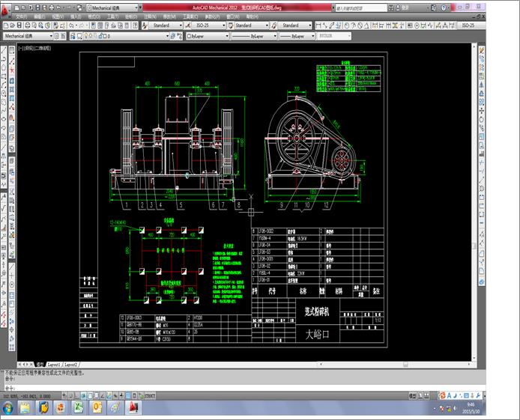Viewport: 520px width, 420px height.
Task: Select the Line tool in the draw toolbar
Action: tap(4, 51)
